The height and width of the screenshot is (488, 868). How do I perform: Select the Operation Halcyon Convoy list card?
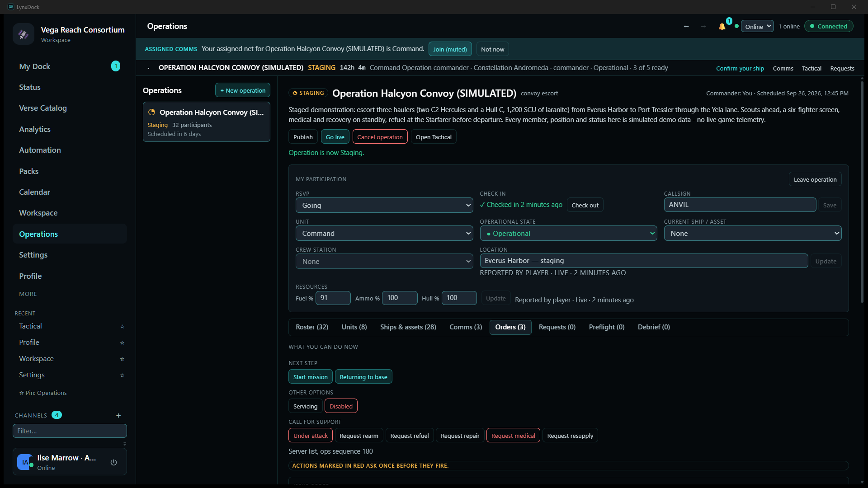coord(207,122)
